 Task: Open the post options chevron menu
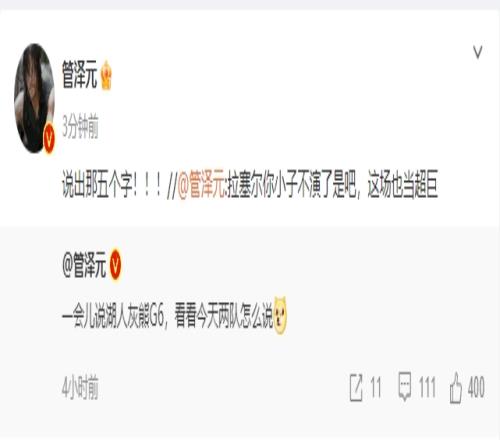478,52
